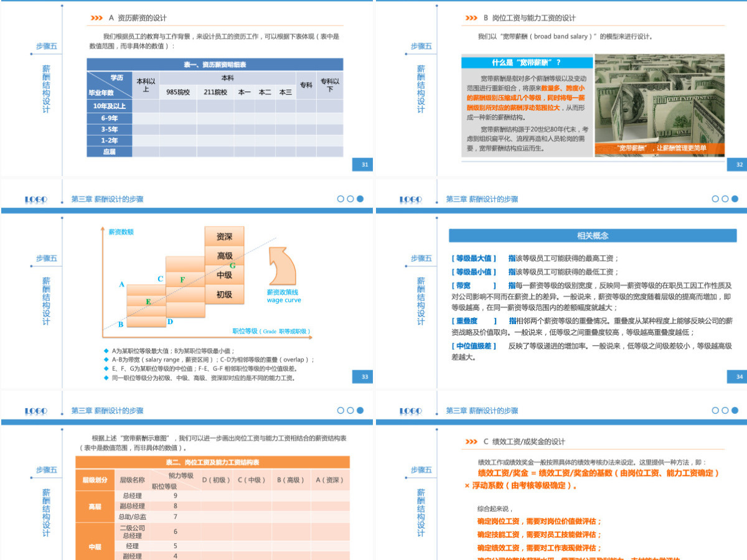Click the '职位等级(Grade 职等或职级)' axis label

271,332
